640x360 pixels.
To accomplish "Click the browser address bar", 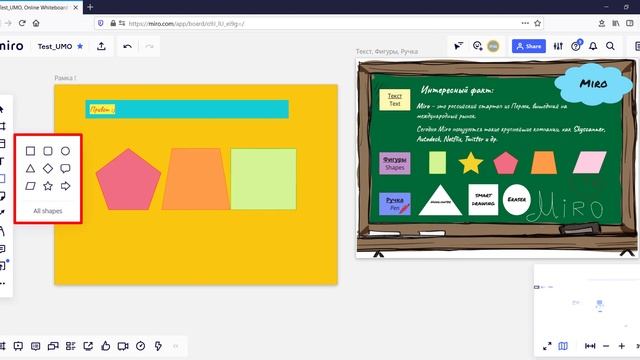I will (318, 23).
